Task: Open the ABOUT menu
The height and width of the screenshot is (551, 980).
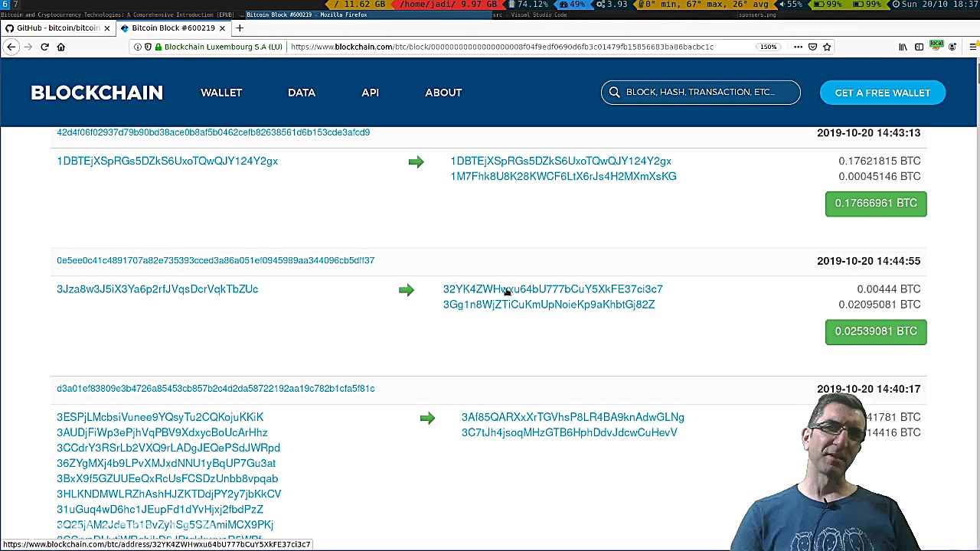Action: pos(443,93)
